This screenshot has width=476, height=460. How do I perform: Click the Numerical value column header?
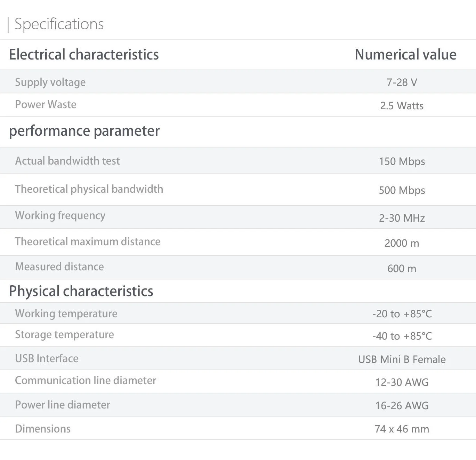pyautogui.click(x=405, y=54)
